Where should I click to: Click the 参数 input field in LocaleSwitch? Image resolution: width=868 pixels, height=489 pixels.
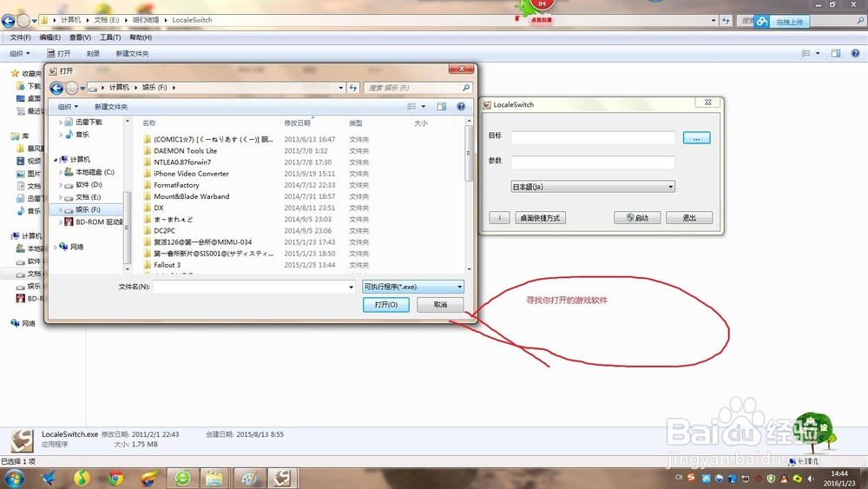[x=593, y=162]
